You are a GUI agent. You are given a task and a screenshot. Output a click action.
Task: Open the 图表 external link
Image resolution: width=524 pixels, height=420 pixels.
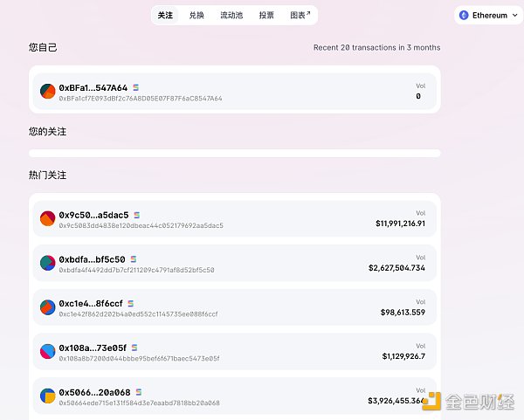click(300, 16)
